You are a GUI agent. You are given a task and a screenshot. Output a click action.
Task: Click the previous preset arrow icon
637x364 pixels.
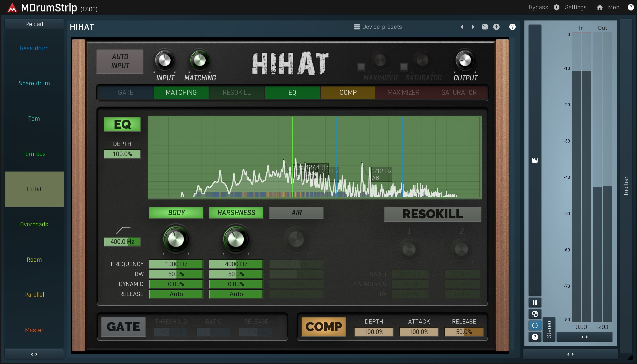(462, 27)
